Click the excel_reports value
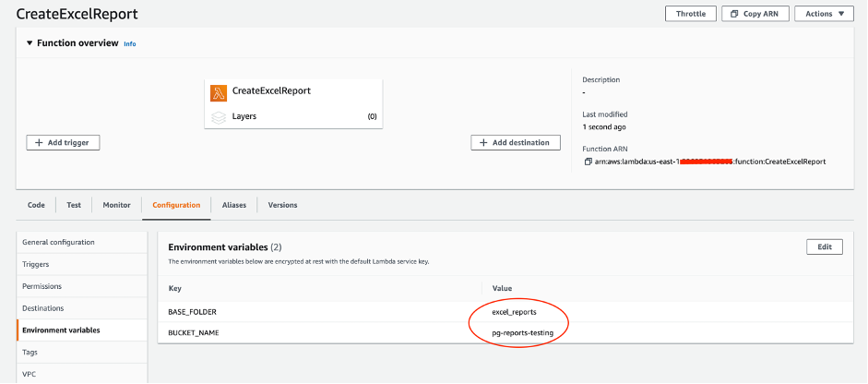Image resolution: width=868 pixels, height=384 pixels. tap(515, 312)
